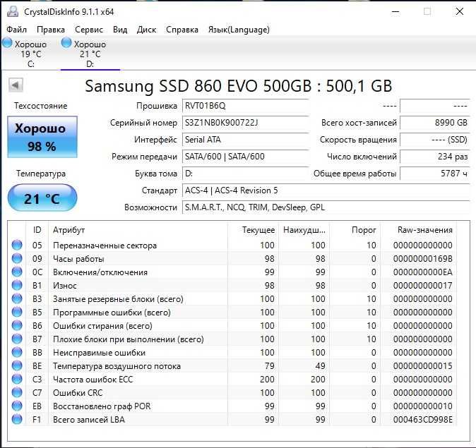Image resolution: width=476 pixels, height=448 pixels.
Task: Click the transfer mode field SATA/600 | SATA/600
Action: (x=246, y=157)
